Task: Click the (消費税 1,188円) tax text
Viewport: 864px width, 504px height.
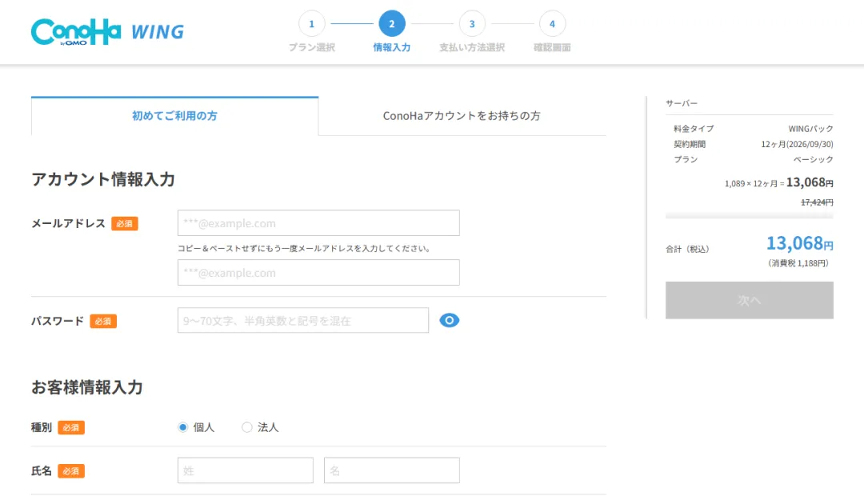Action: [x=798, y=263]
